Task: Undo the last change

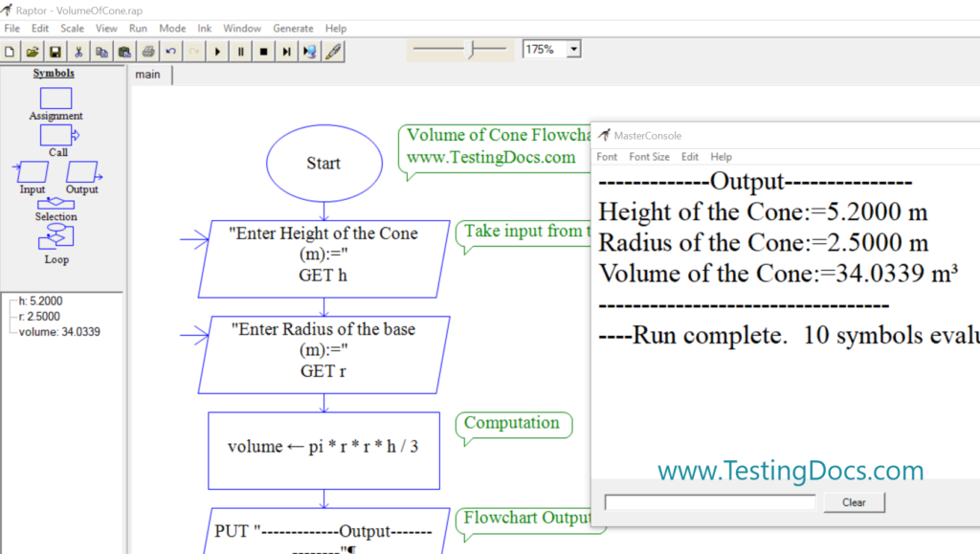Action: click(170, 51)
